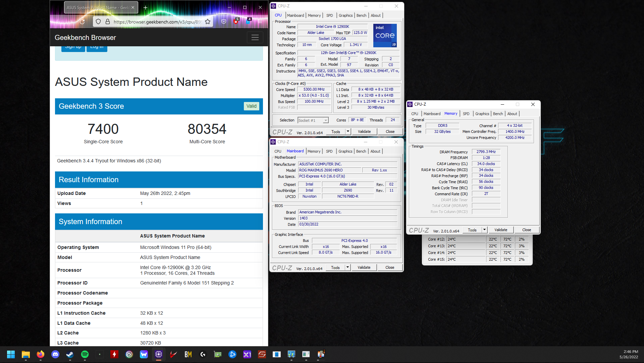
Task: Select Bench tab in top CPU-Z window
Action: pos(361,15)
